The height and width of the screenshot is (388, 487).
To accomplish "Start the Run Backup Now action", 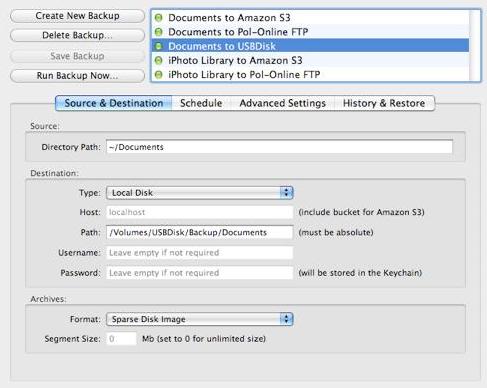I will (77, 76).
